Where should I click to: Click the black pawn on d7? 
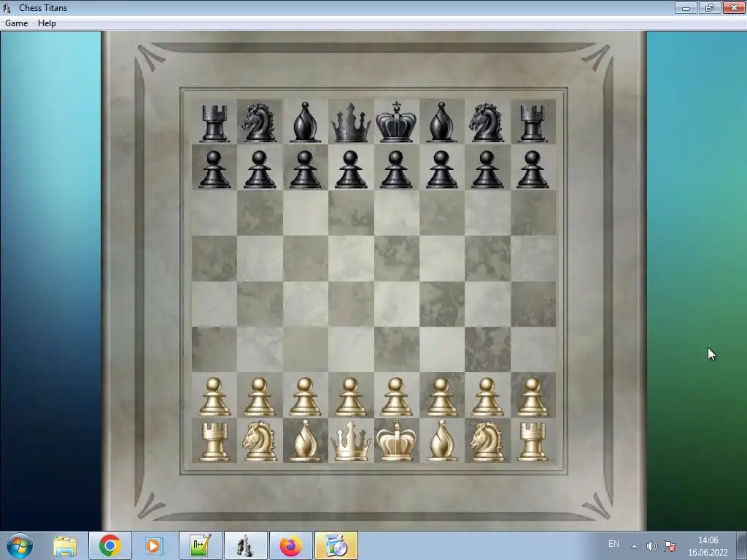pos(351,169)
